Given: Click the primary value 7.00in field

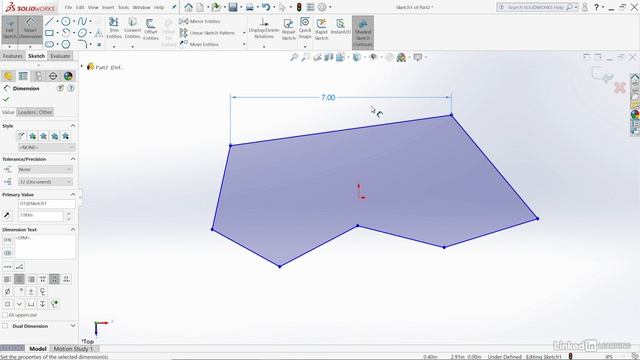Looking at the screenshot, I should click(40, 216).
